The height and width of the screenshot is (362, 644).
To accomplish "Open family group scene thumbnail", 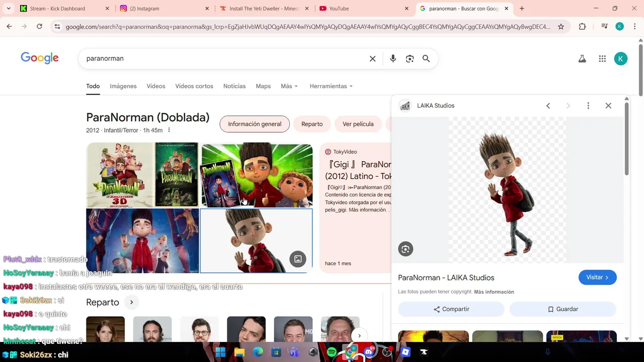I will click(142, 241).
